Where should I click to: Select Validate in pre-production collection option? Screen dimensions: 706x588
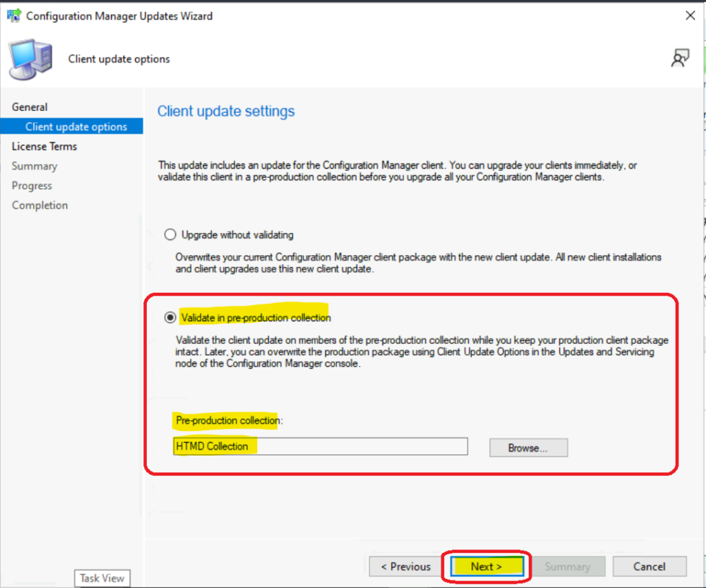tap(170, 317)
